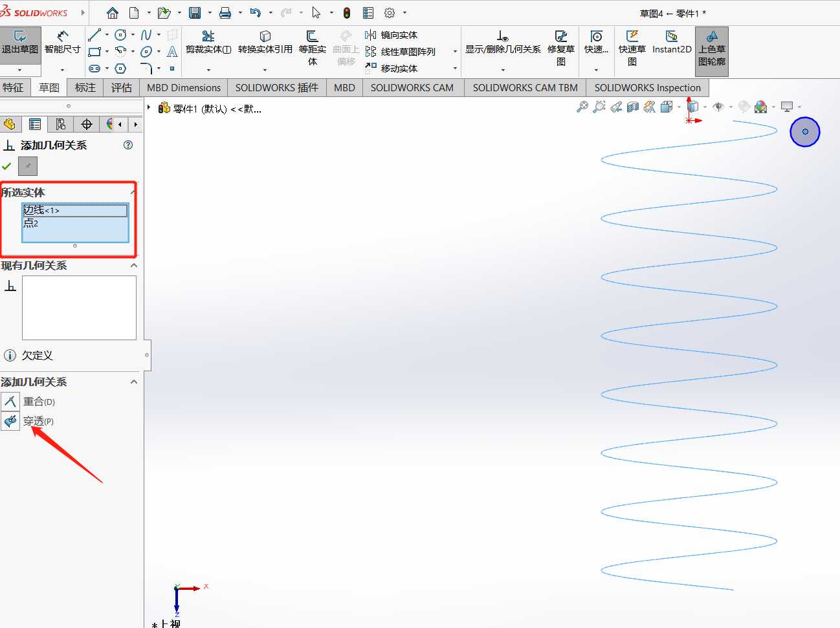The image size is (840, 628).
Task: Open the SOLIDWORKS 插件 tab
Action: [x=277, y=87]
